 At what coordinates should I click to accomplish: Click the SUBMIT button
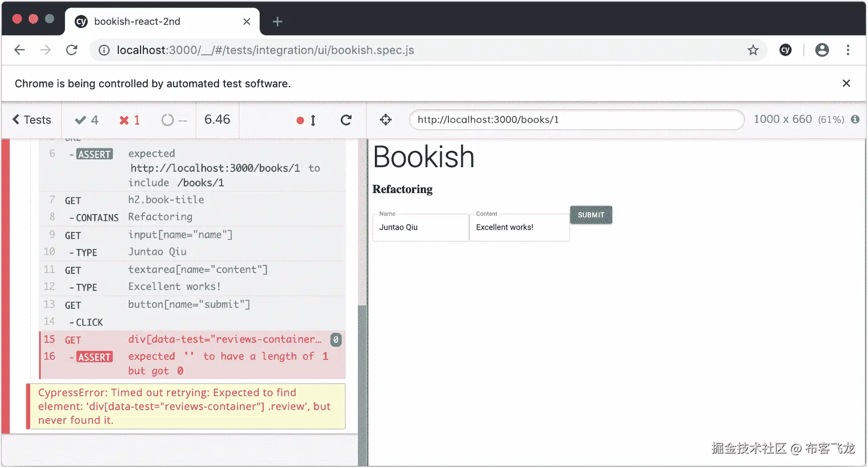tap(591, 215)
